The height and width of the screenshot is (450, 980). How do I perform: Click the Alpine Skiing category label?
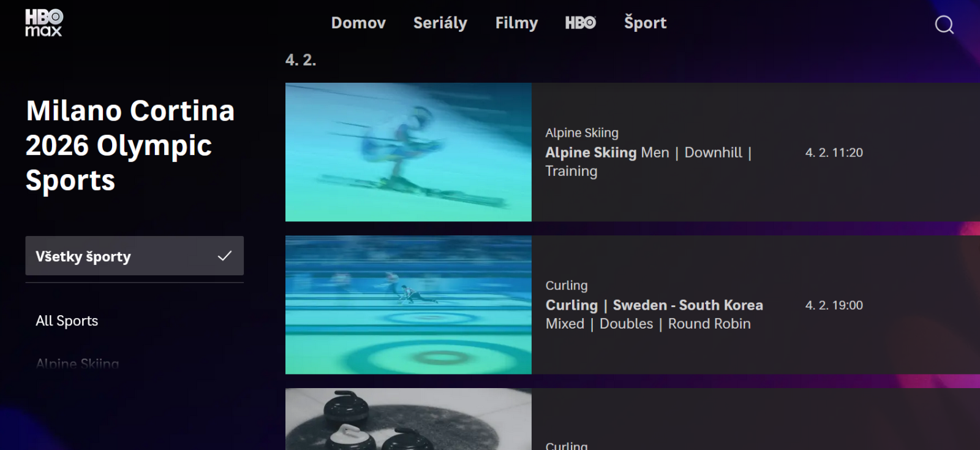coord(581,132)
